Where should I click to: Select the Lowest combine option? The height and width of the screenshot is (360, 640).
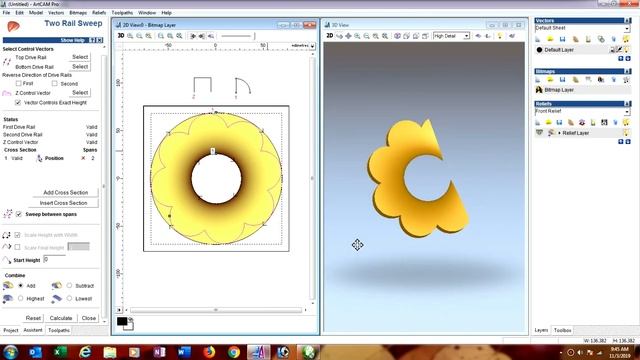click(x=69, y=298)
